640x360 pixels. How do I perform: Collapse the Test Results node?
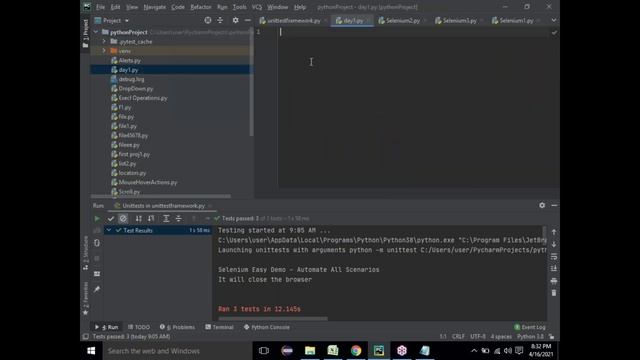coord(109,230)
